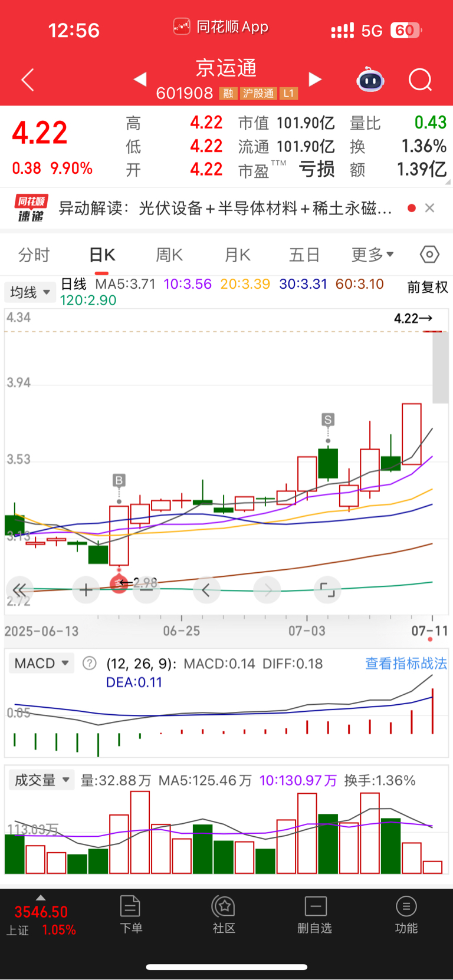Open chart settings hexagon icon

point(429,255)
